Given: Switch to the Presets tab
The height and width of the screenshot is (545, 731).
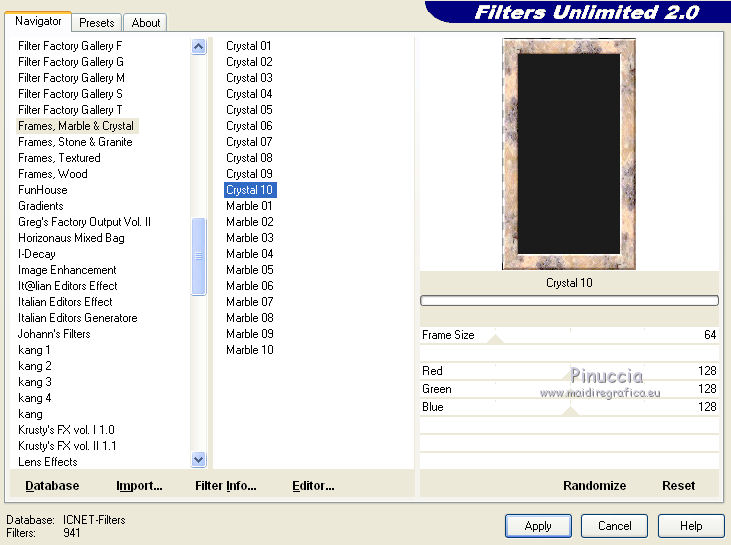Looking at the screenshot, I should (97, 22).
